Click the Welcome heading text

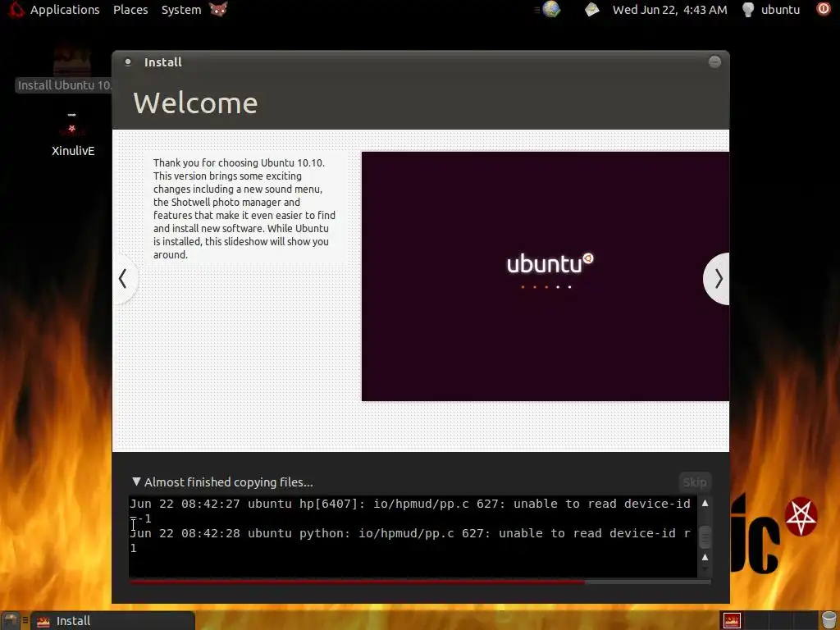pyautogui.click(x=195, y=103)
